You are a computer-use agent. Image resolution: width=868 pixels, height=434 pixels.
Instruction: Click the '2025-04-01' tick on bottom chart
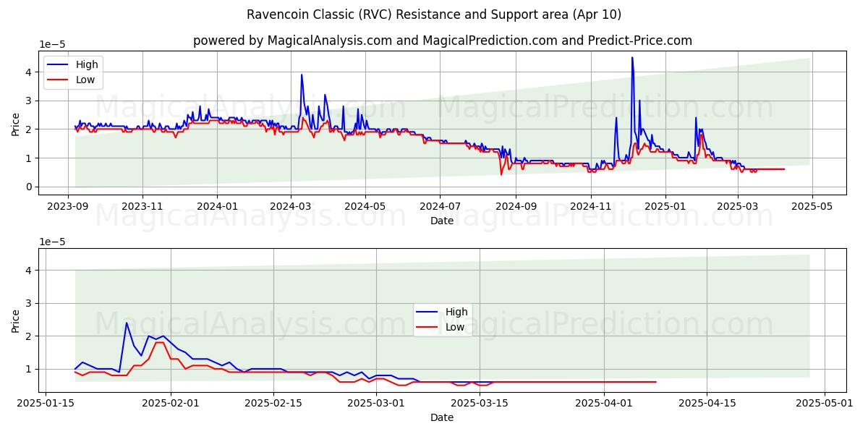coord(605,404)
